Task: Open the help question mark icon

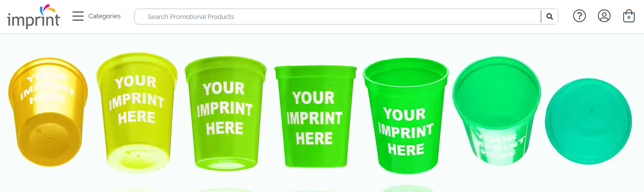Action: [579, 16]
